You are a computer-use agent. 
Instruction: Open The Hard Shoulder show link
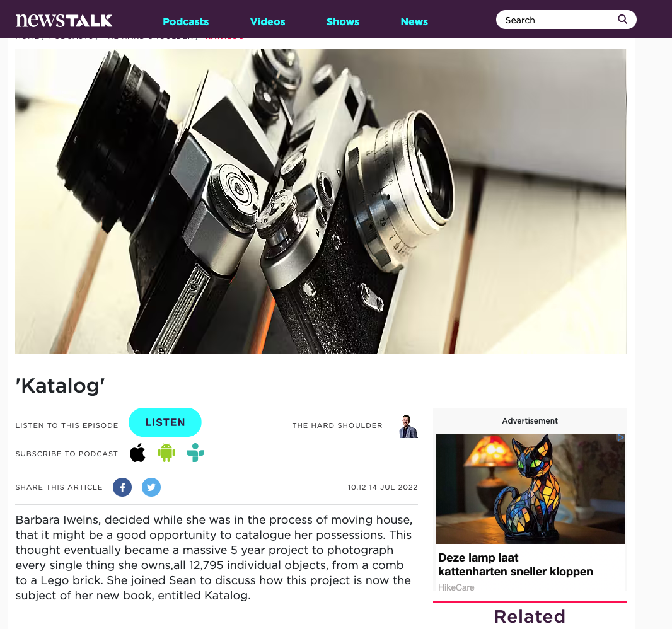337,425
